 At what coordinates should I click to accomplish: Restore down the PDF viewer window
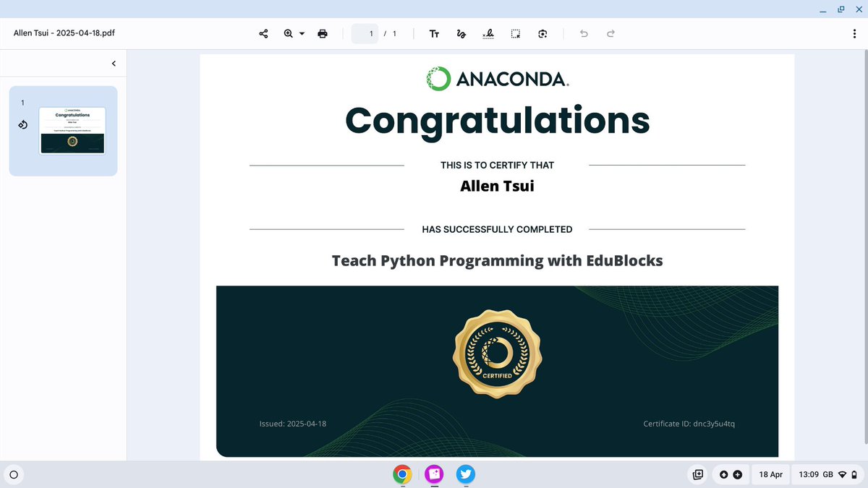pos(841,9)
